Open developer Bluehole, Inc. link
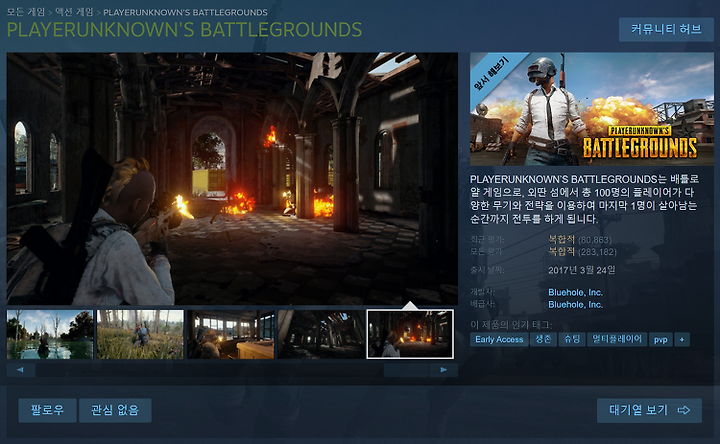The height and width of the screenshot is (444, 720). click(575, 292)
